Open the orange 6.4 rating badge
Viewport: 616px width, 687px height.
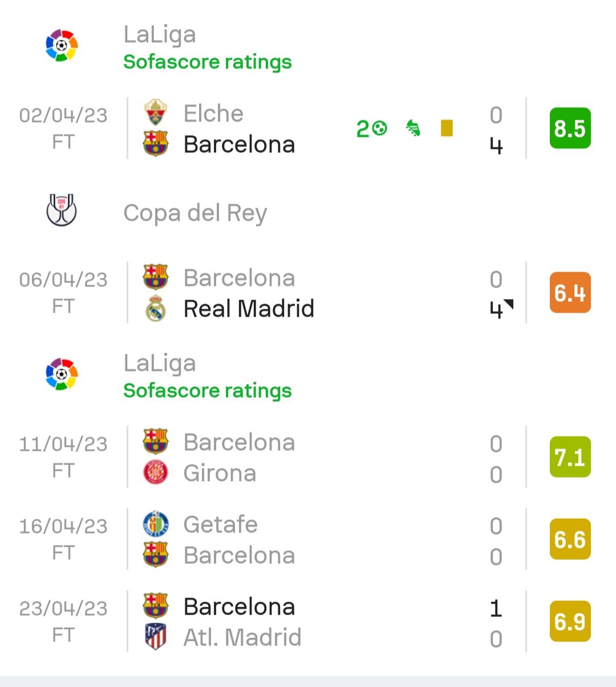[x=570, y=293]
